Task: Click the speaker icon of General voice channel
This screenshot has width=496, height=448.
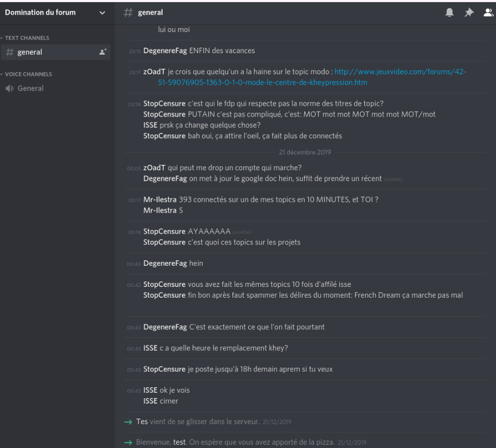Action: pos(9,88)
